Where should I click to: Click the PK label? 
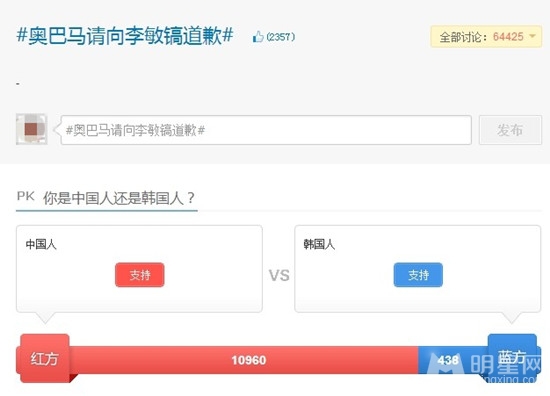(26, 196)
